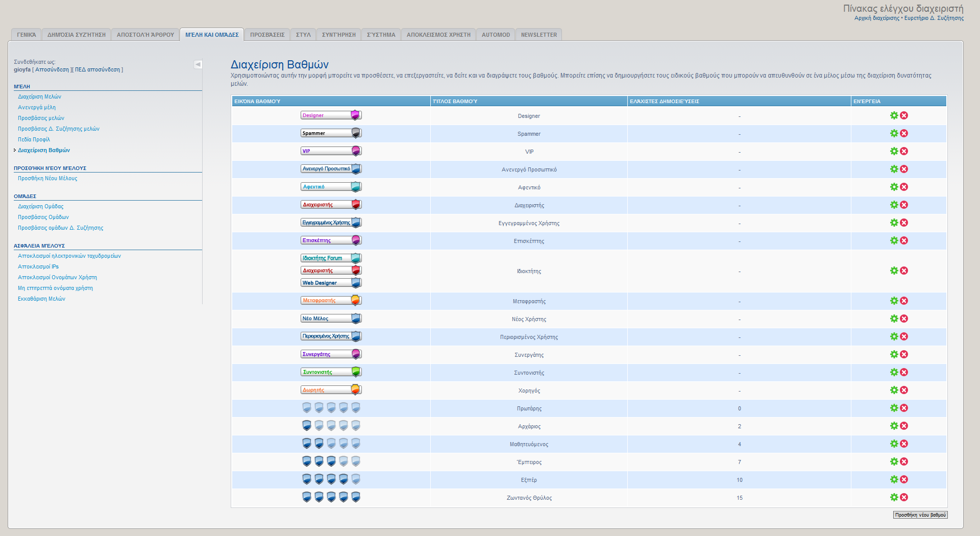This screenshot has height=536, width=980.
Task: Delete the Spammer rank with red X
Action: pos(904,133)
